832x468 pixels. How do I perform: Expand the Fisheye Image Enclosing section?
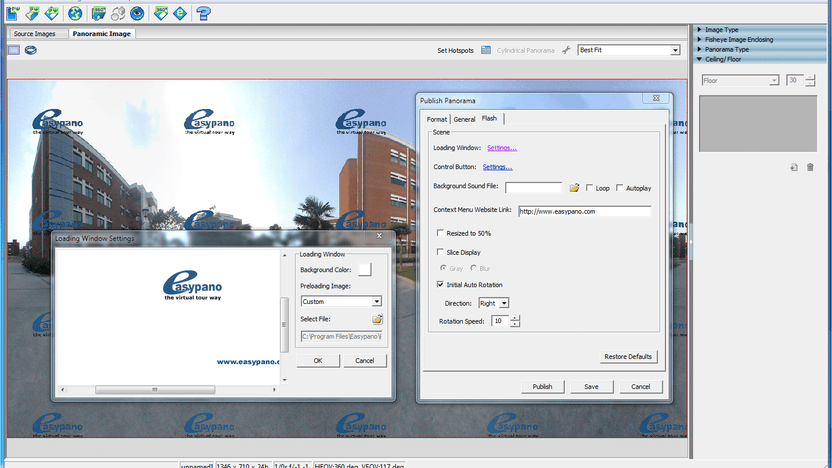[x=699, y=39]
